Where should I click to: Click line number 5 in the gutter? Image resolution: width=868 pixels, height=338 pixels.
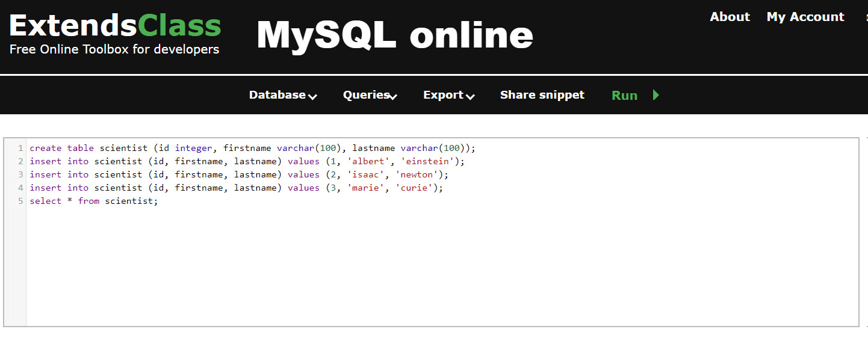point(20,201)
